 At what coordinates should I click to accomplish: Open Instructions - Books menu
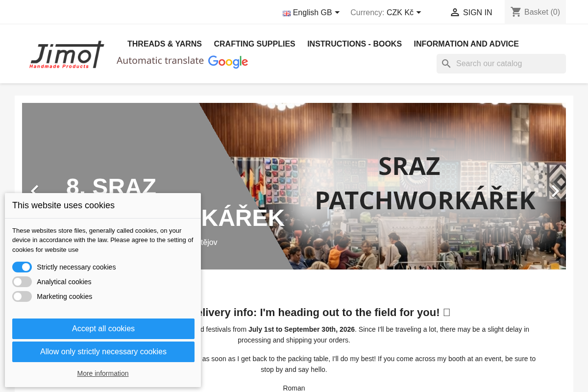click(354, 44)
